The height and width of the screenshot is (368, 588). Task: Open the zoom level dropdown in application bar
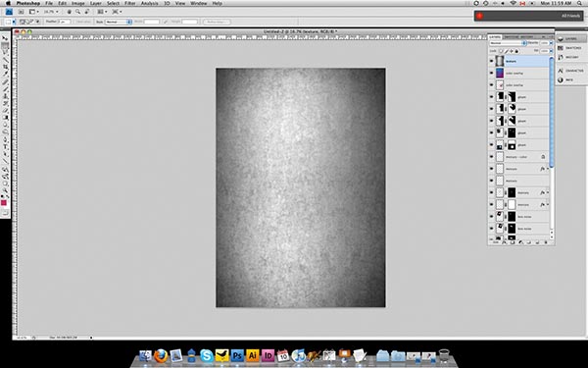tap(51, 12)
